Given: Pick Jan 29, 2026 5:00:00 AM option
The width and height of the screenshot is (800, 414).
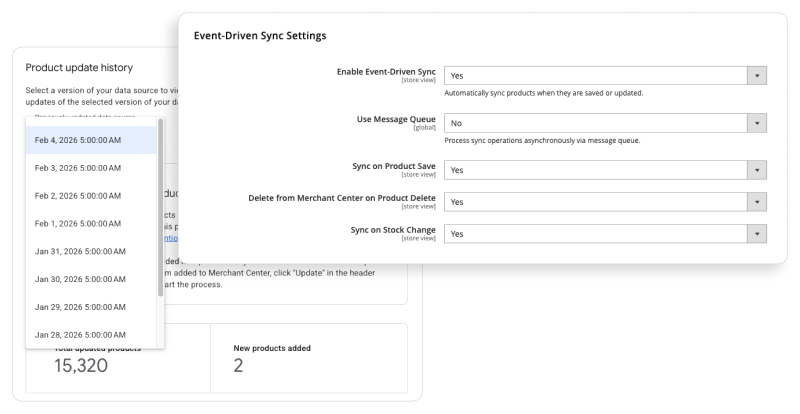Looking at the screenshot, I should pyautogui.click(x=90, y=306).
